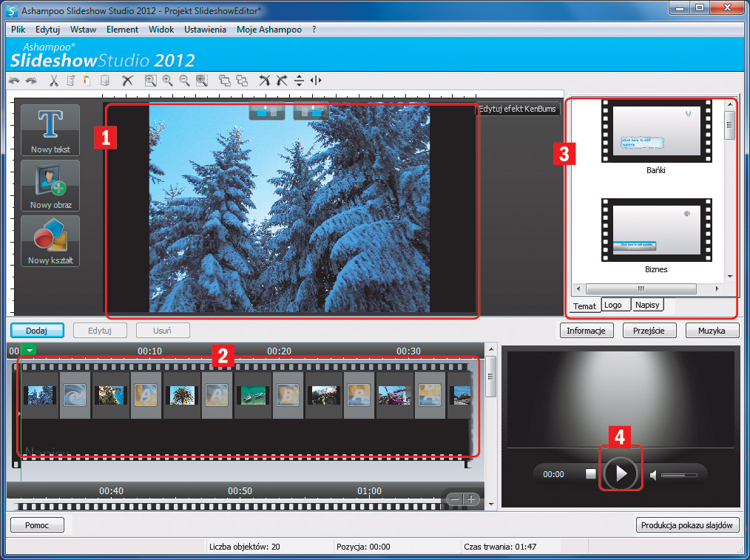Click the Undo arrow in the toolbar
Screen dimensions: 750x560
point(14,81)
